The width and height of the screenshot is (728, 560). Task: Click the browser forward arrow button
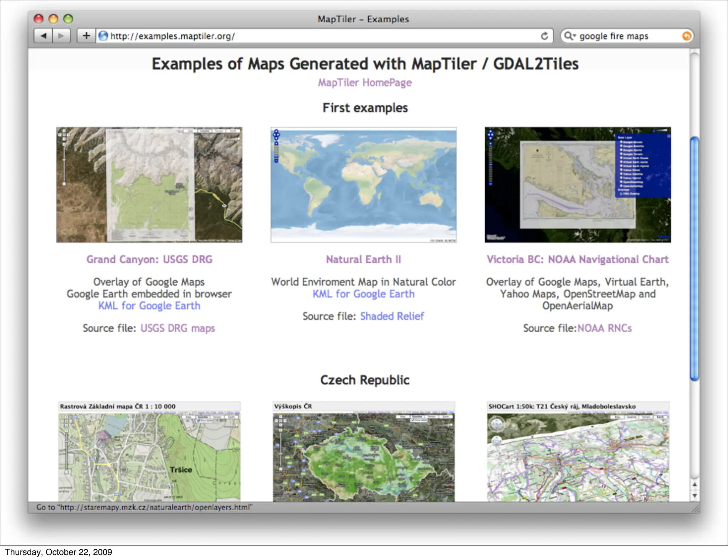pos(61,36)
